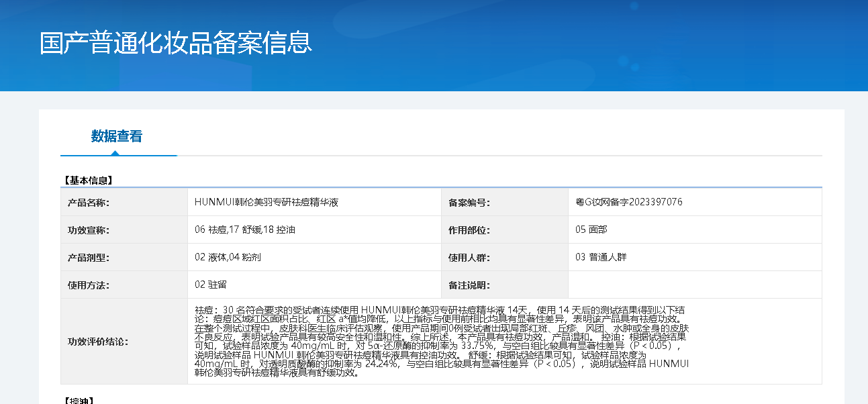
Task: Select the 05 面部 value cell
Action: tap(591, 230)
